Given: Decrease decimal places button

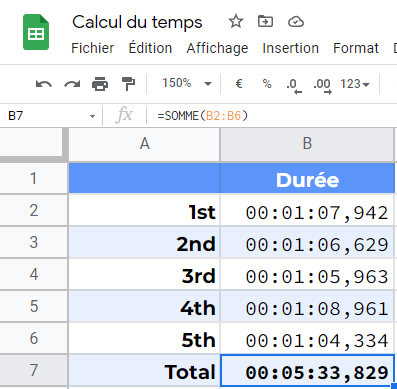Looking at the screenshot, I should pyautogui.click(x=293, y=85).
